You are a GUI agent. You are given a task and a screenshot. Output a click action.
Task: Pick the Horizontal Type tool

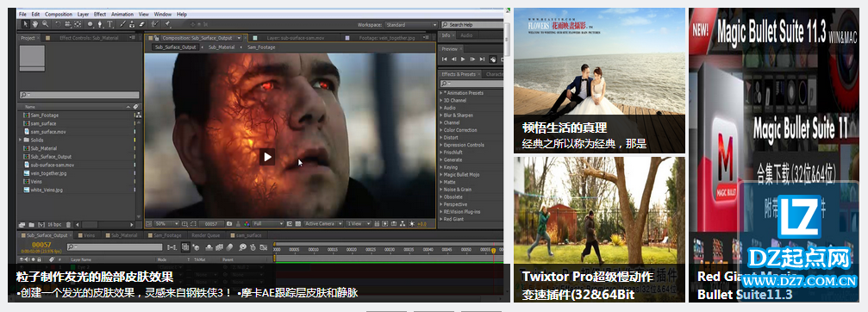(x=109, y=24)
